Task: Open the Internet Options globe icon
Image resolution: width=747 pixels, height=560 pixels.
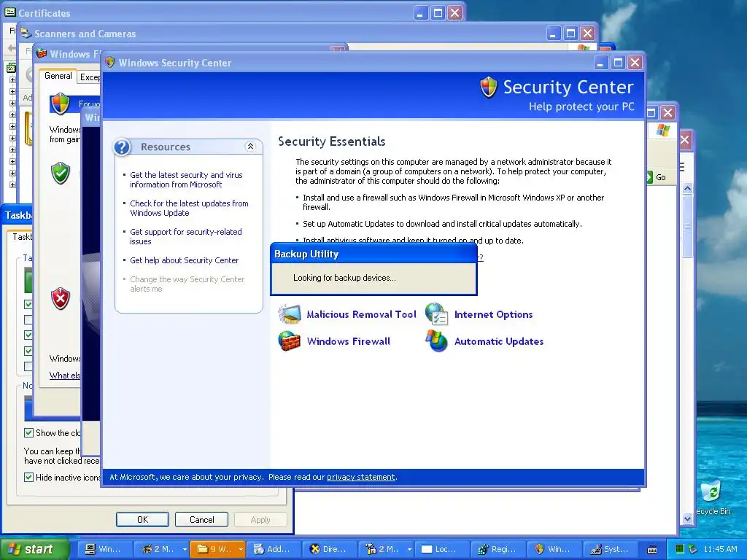Action: click(437, 314)
